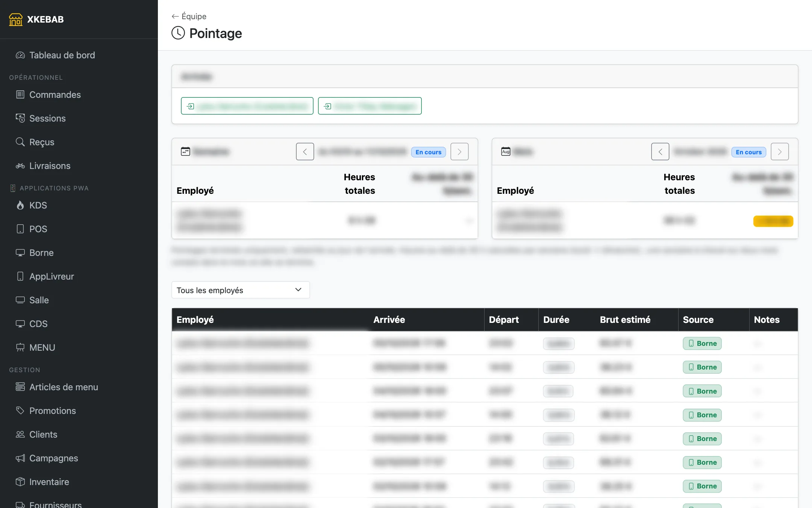Click the KDS flame icon
Viewport: 812px width, 508px height.
tap(20, 205)
